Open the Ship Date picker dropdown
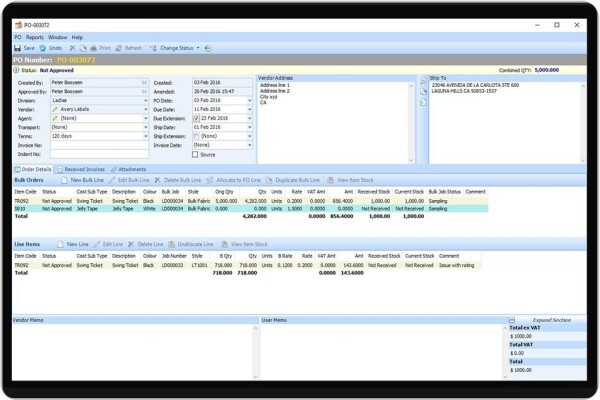The height and width of the screenshot is (400, 600). click(x=249, y=127)
